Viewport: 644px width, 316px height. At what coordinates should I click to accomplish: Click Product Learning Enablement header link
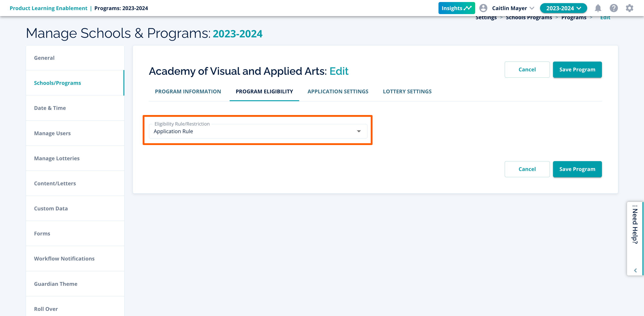click(x=49, y=8)
